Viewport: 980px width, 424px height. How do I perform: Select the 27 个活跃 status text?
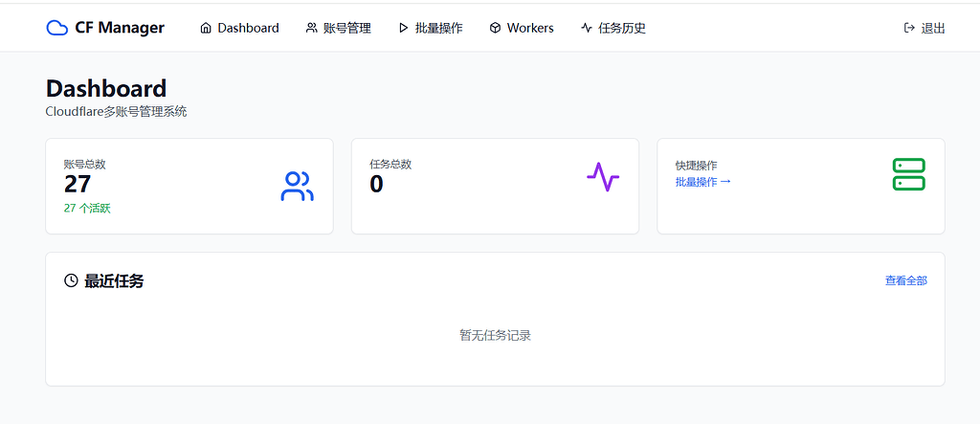point(87,209)
